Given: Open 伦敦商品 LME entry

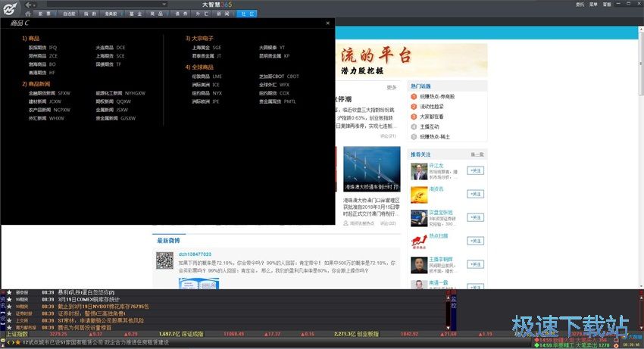Looking at the screenshot, I should click(x=207, y=76).
